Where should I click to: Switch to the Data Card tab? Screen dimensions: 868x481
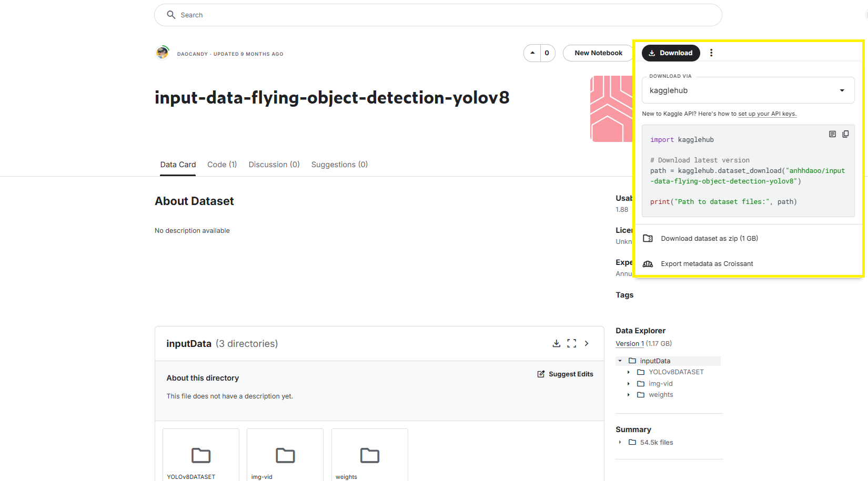[x=178, y=165]
